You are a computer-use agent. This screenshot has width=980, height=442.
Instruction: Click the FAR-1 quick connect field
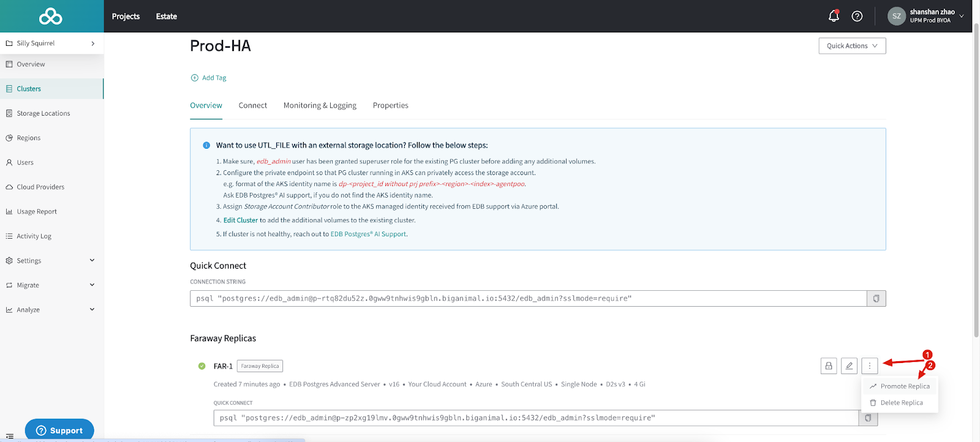536,418
